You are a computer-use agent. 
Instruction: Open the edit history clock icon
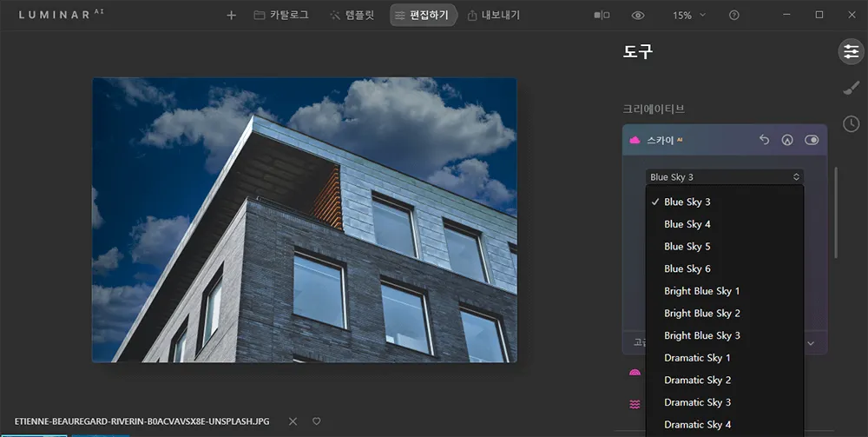pyautogui.click(x=851, y=124)
